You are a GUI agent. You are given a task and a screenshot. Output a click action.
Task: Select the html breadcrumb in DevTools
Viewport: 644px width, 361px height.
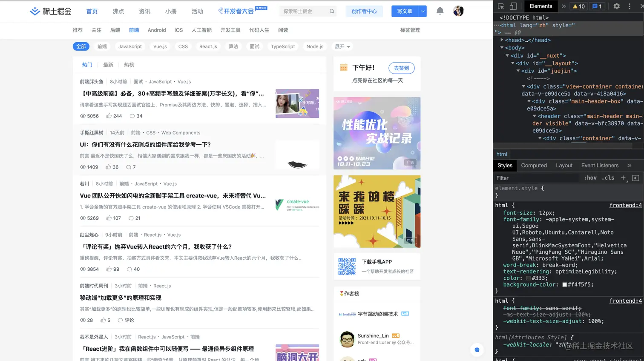(x=502, y=154)
